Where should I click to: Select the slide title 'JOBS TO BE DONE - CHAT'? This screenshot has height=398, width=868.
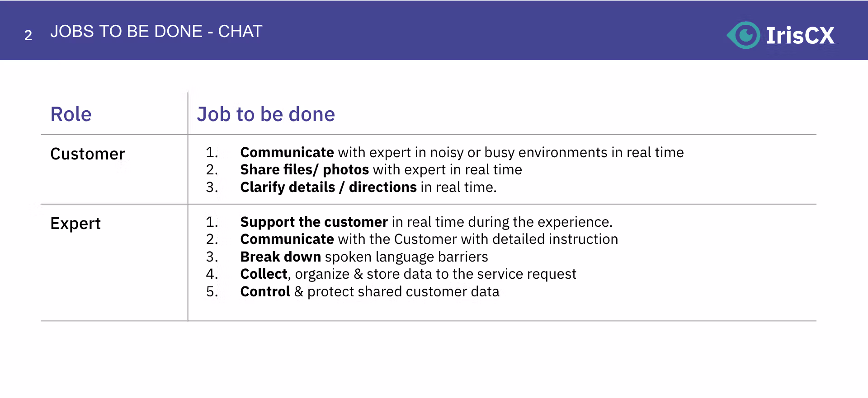click(x=156, y=31)
